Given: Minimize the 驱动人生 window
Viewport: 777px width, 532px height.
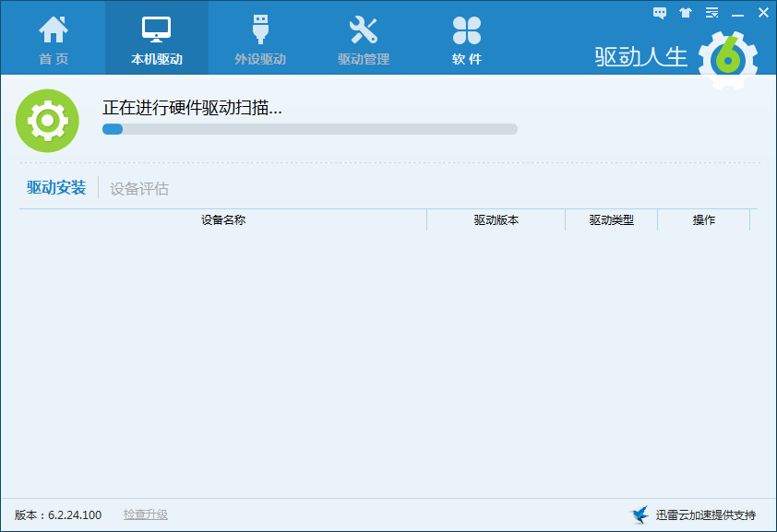Looking at the screenshot, I should tap(737, 13).
